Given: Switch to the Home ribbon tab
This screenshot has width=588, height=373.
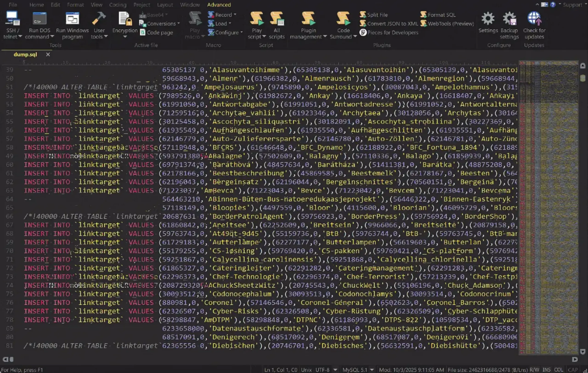Looking at the screenshot, I should pos(37,5).
